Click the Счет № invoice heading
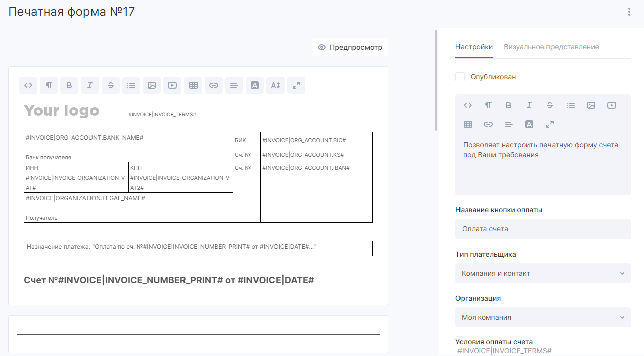 coord(169,280)
